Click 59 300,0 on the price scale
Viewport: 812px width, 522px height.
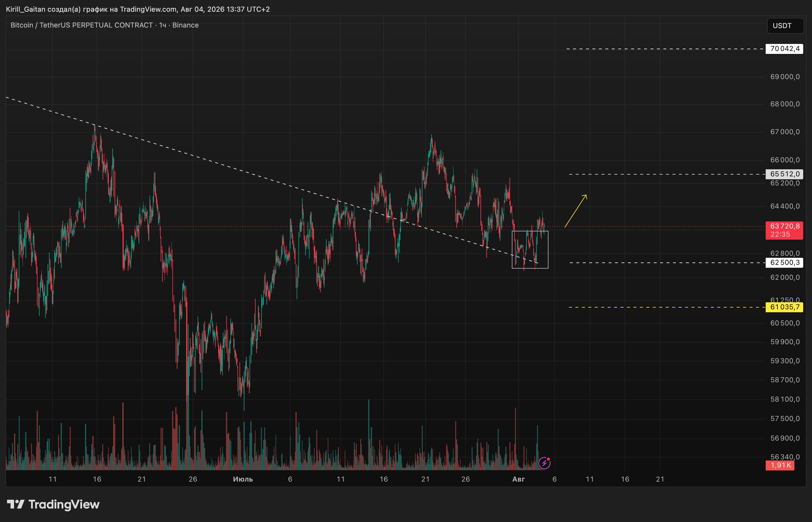pos(785,361)
